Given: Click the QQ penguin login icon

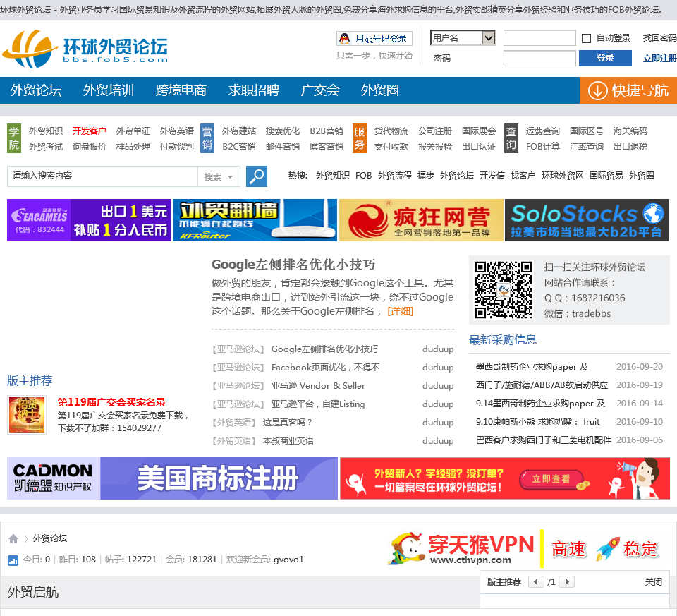Looking at the screenshot, I should tap(345, 38).
